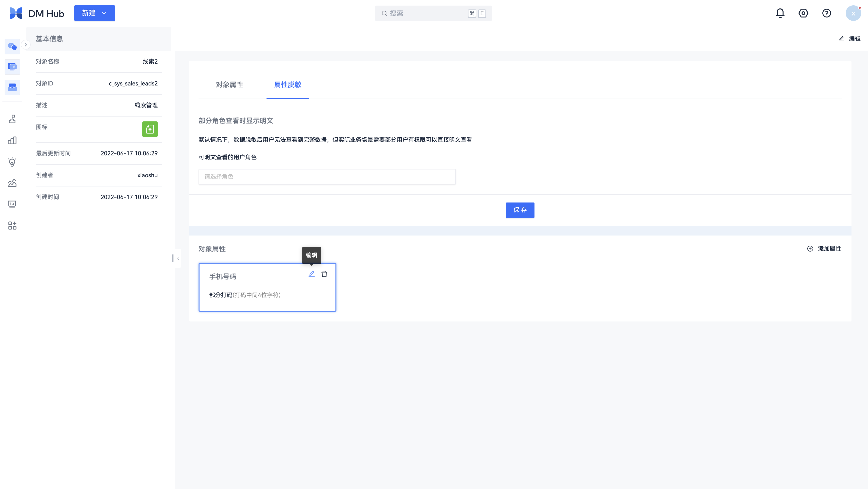The width and height of the screenshot is (868, 489).
Task: Open the lightbulb insights sidebar icon
Action: (x=12, y=162)
